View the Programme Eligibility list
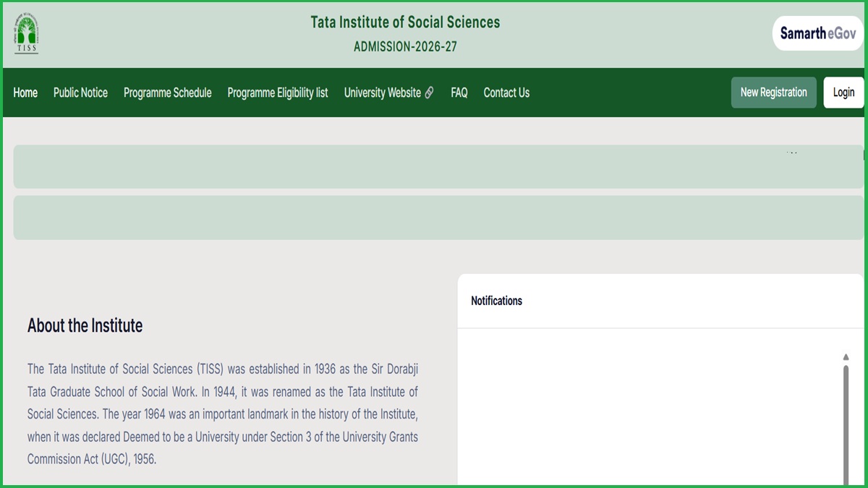The image size is (868, 488). pyautogui.click(x=277, y=93)
